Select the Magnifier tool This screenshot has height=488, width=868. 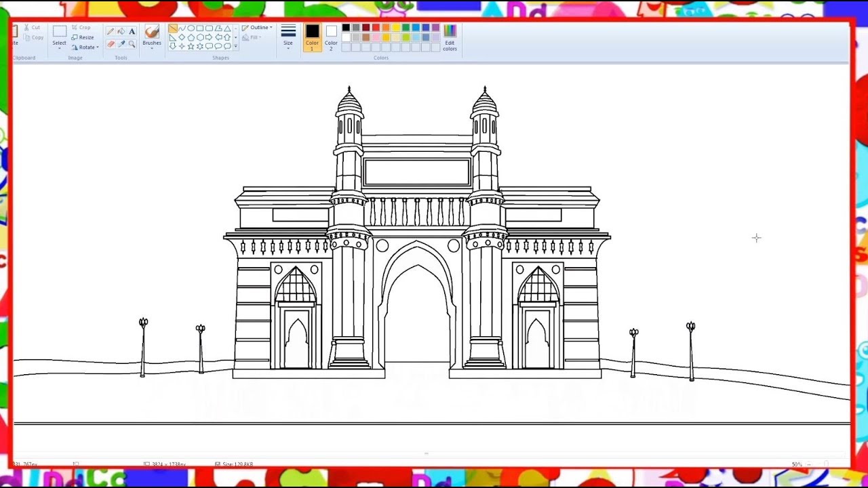[x=132, y=43]
